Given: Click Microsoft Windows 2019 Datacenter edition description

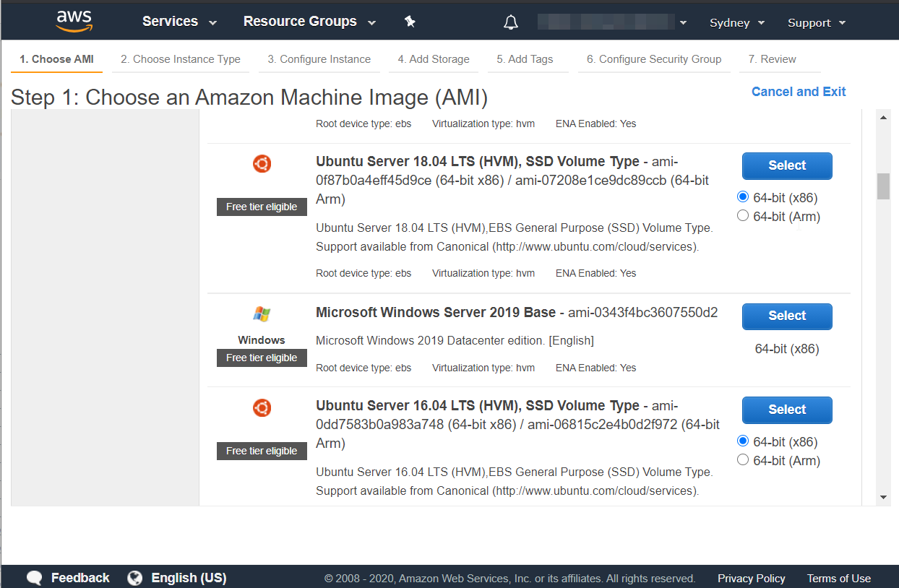Looking at the screenshot, I should tap(455, 340).
